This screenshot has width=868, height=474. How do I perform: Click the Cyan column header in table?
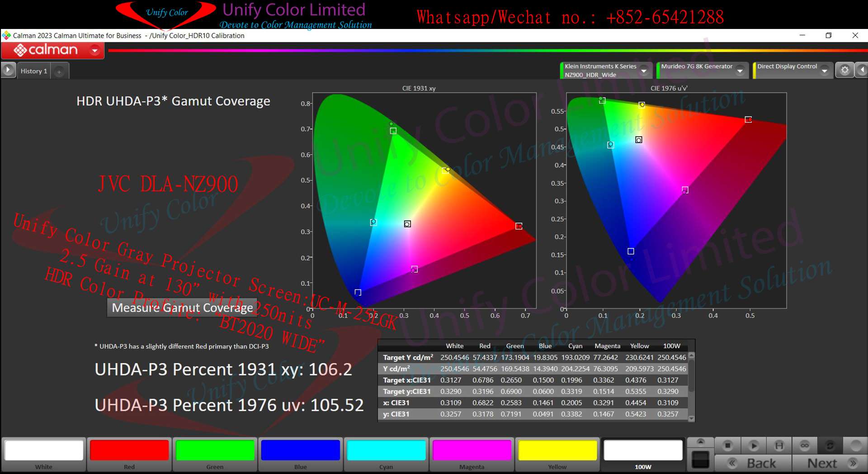[x=575, y=346]
